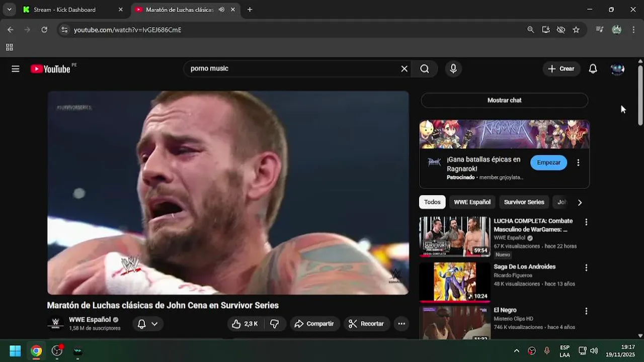Go back in browser history
This screenshot has width=644, height=362.
[x=10, y=30]
